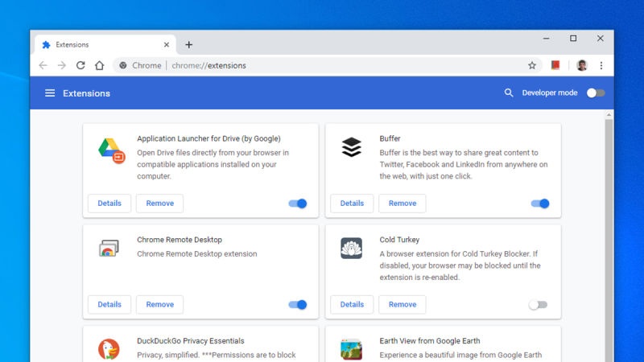
Task: Remove the Chrome Remote Desktop extension
Action: click(159, 305)
